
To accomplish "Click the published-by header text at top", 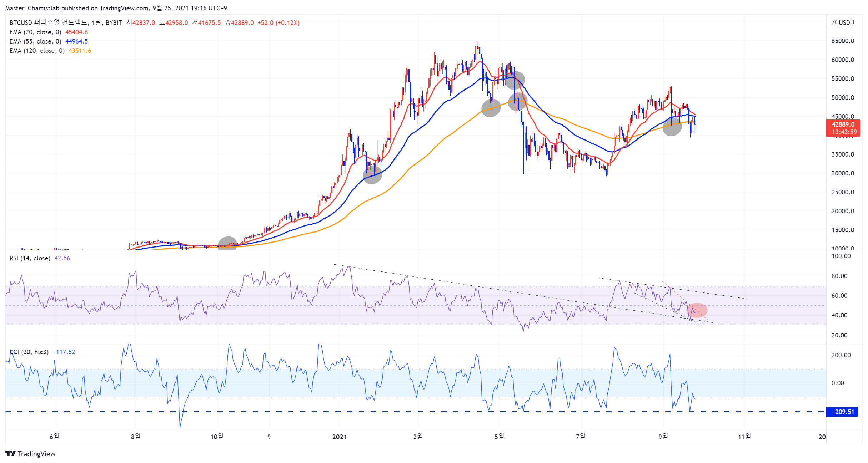I will (x=116, y=8).
